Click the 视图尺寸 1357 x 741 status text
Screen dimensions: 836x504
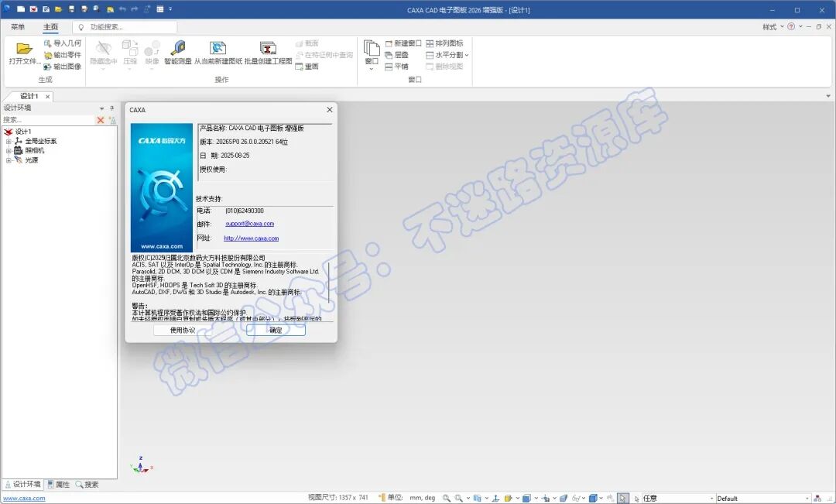coord(338,498)
